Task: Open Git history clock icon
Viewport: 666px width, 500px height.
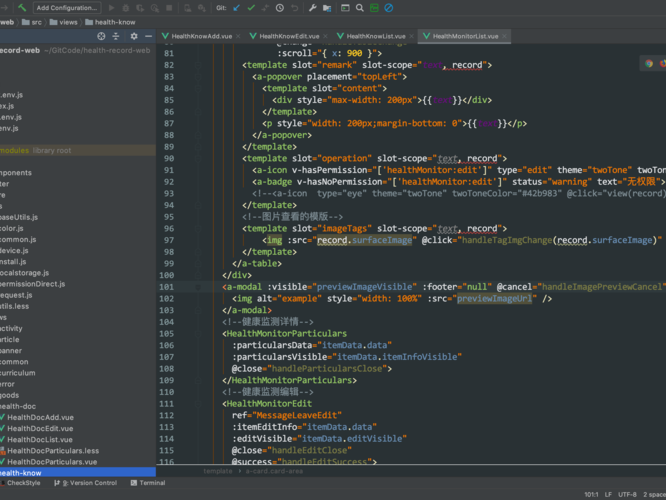Action: [279, 8]
